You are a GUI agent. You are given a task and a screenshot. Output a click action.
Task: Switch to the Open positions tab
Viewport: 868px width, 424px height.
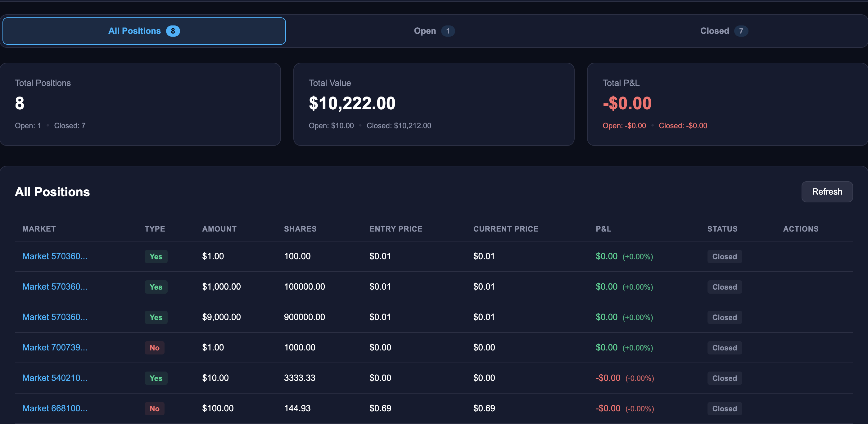point(434,31)
